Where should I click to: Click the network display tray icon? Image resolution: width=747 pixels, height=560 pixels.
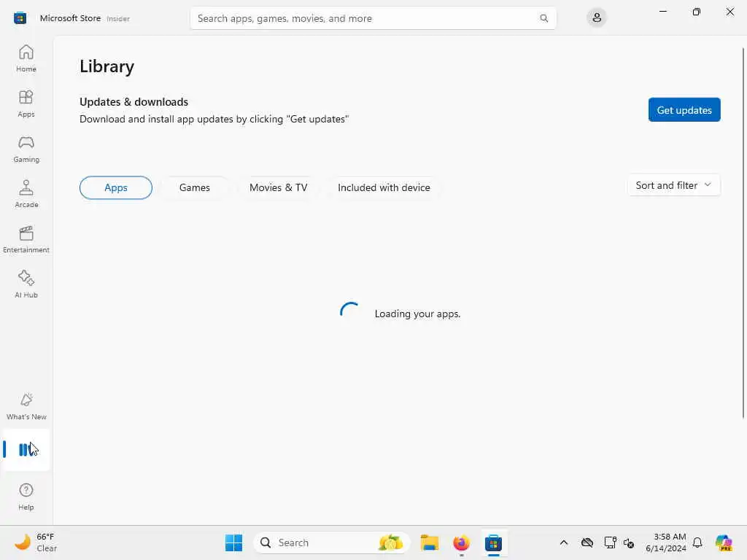[610, 542]
